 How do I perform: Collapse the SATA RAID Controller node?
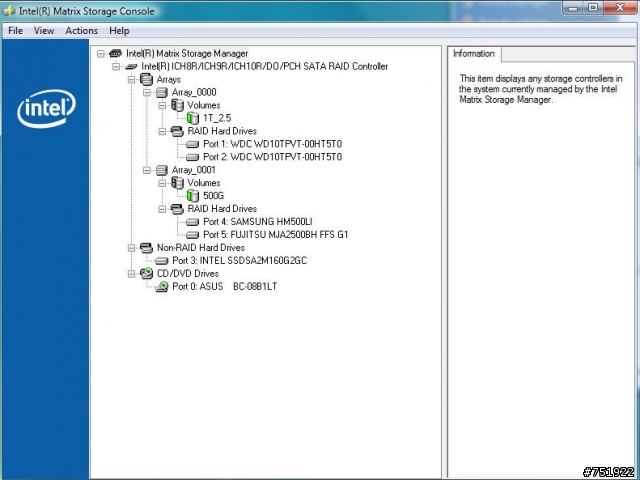click(116, 67)
